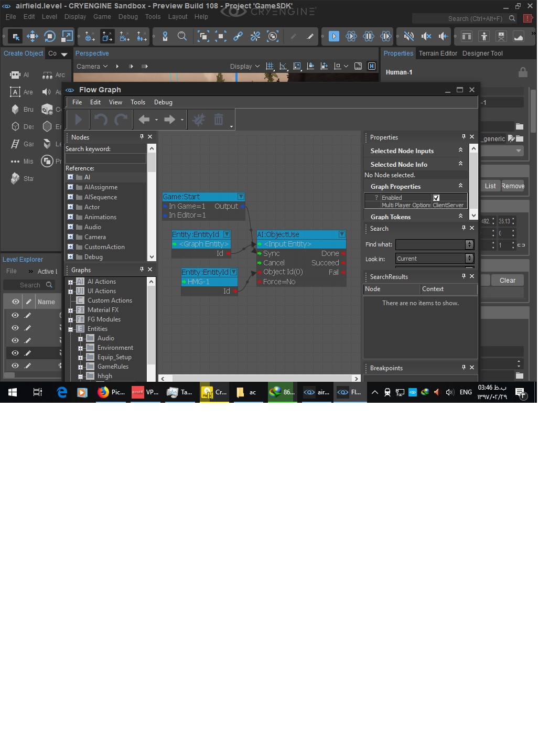Viewport: 560px width, 730px height.
Task: Click the Clear button
Action: click(508, 281)
